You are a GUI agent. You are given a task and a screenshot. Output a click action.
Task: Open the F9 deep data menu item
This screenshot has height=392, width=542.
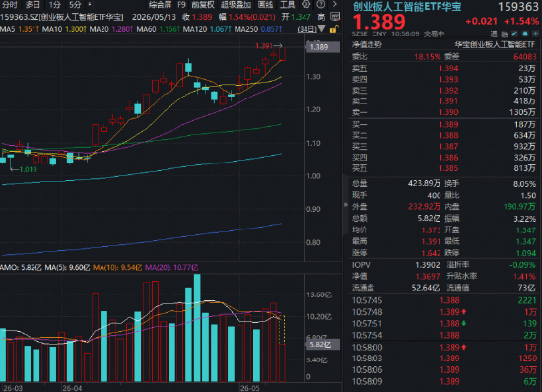pyautogui.click(x=182, y=5)
